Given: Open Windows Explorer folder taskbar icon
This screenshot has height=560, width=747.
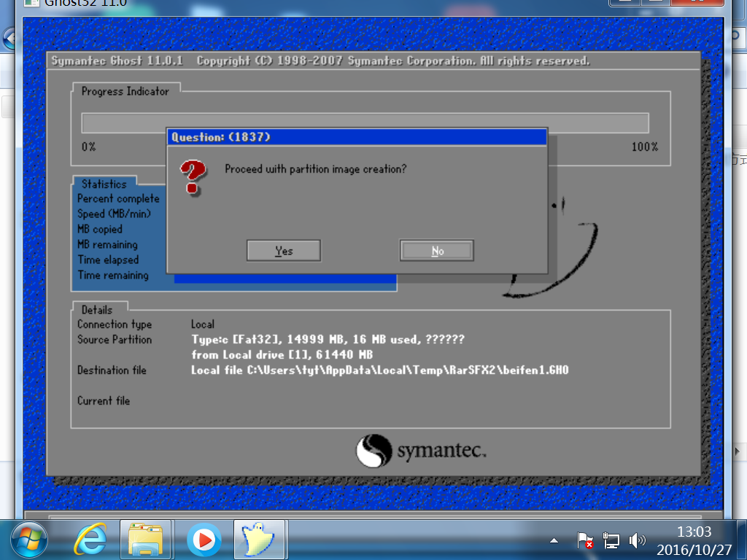Looking at the screenshot, I should (146, 540).
